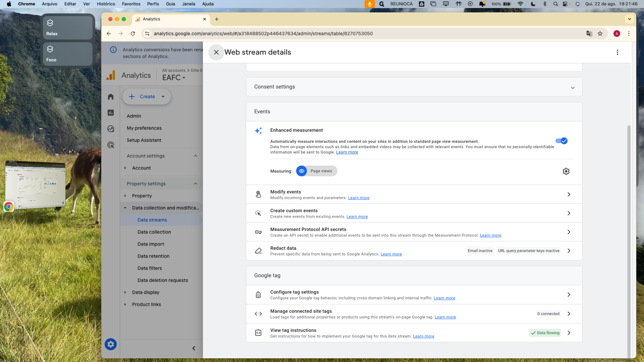644x362 pixels.
Task: Click the Manage connected site tags icon
Action: [258, 314]
